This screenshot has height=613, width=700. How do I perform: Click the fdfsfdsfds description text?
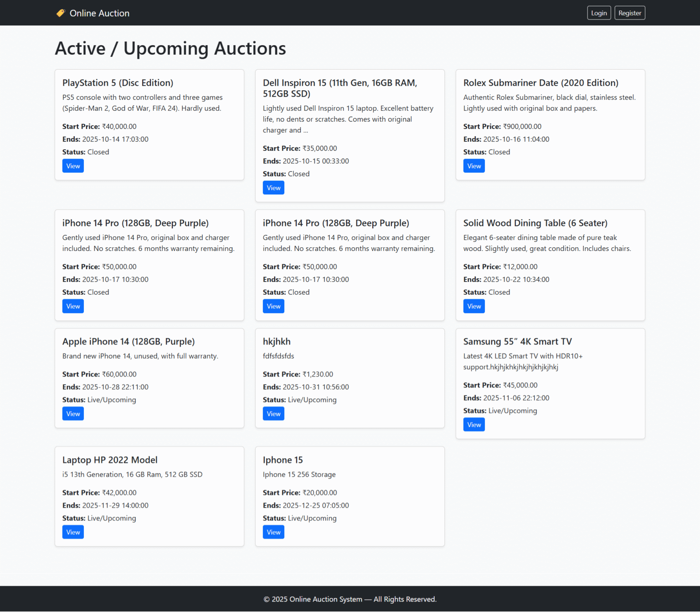coord(278,356)
